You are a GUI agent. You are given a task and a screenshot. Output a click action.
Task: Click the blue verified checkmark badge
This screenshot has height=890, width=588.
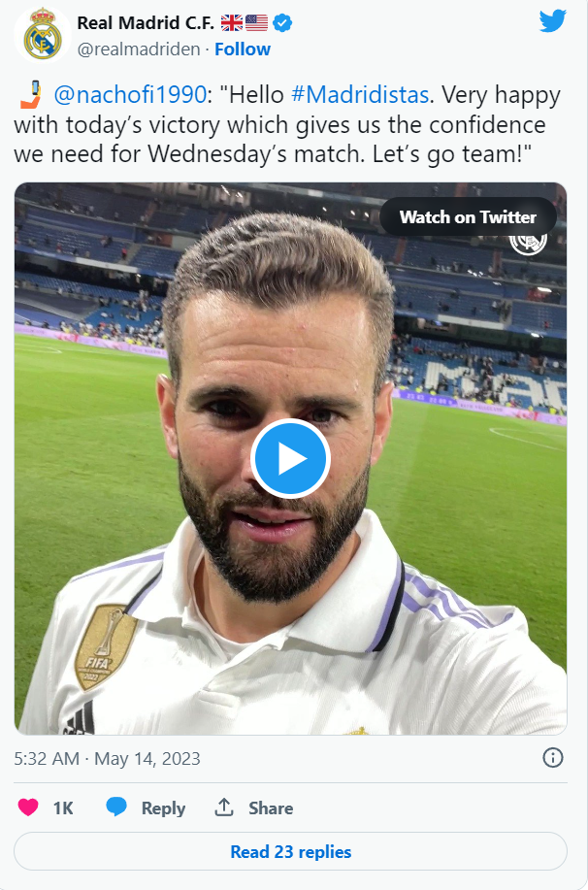[x=282, y=22]
